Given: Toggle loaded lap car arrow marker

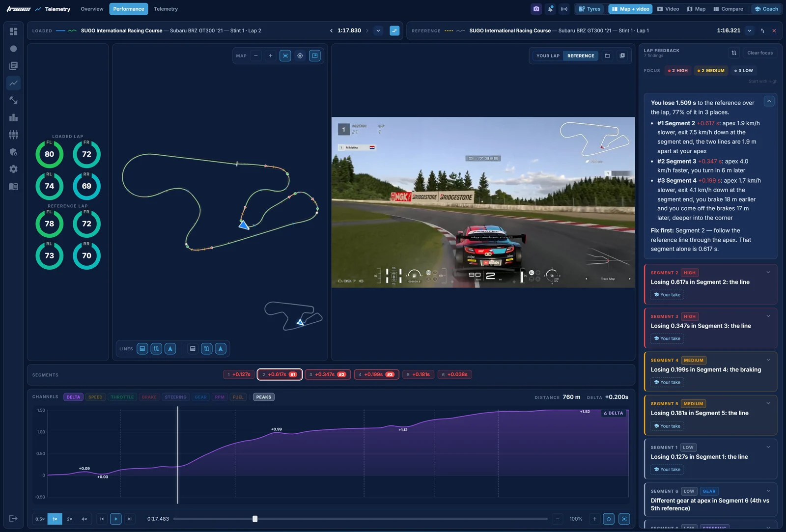Looking at the screenshot, I should 170,349.
